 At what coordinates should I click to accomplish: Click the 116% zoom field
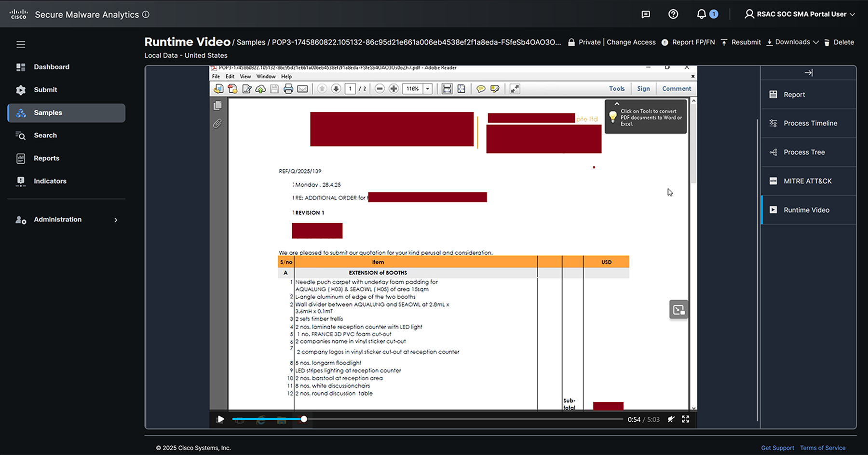(413, 89)
